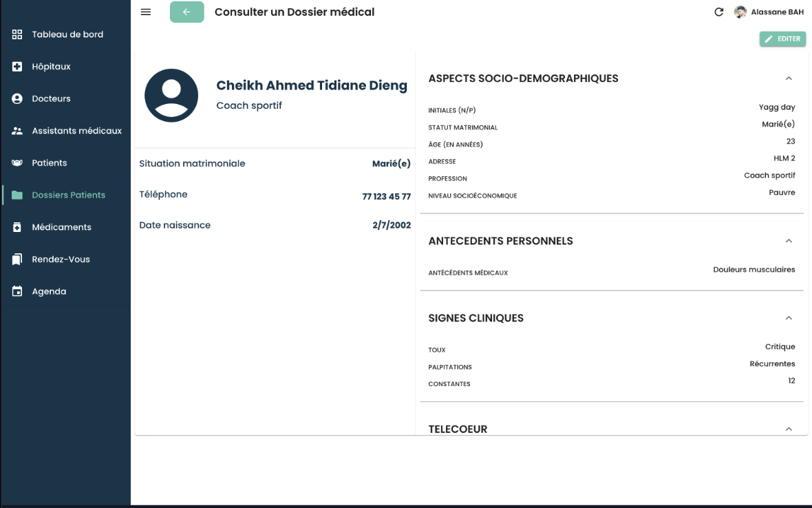
Task: Collapse the Signes Cliniques section
Action: [789, 318]
